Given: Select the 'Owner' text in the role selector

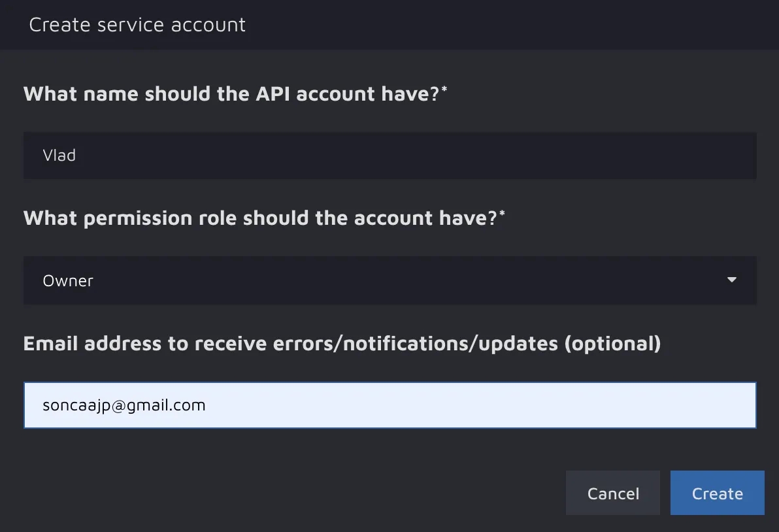Looking at the screenshot, I should (68, 281).
